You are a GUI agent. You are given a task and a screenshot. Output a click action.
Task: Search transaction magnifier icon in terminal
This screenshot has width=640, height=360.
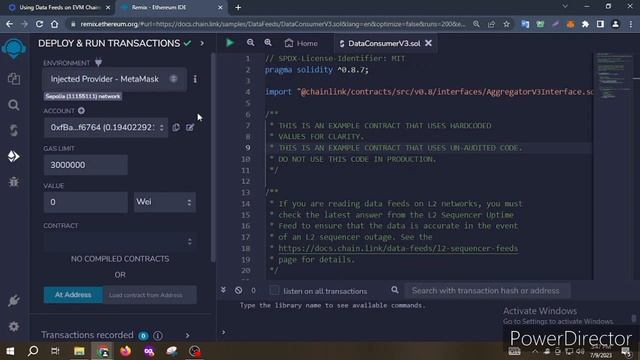(395, 290)
